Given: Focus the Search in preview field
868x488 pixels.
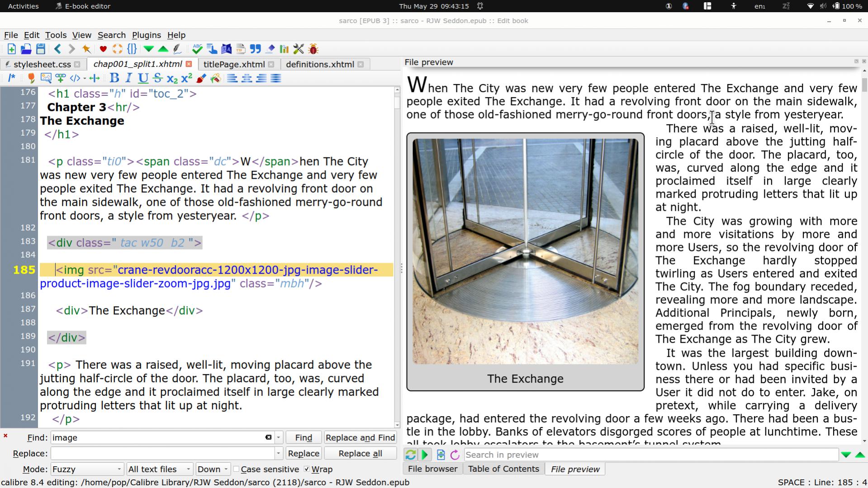Looking at the screenshot, I should coord(651,455).
